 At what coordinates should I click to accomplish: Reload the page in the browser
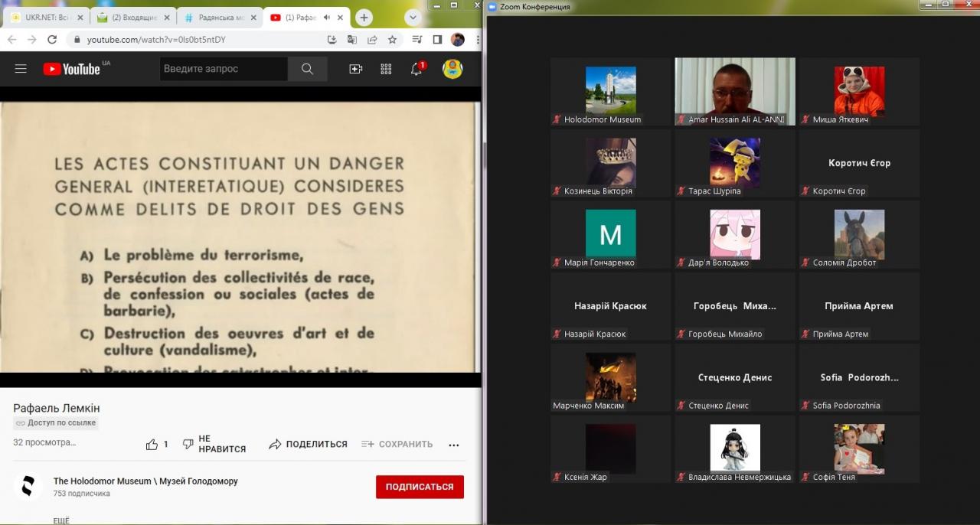click(52, 40)
